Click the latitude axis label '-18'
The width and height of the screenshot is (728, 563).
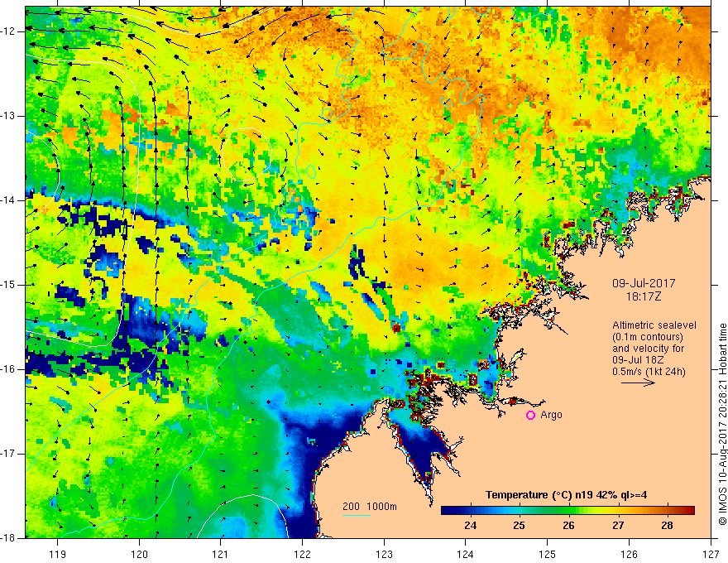tap(8, 538)
